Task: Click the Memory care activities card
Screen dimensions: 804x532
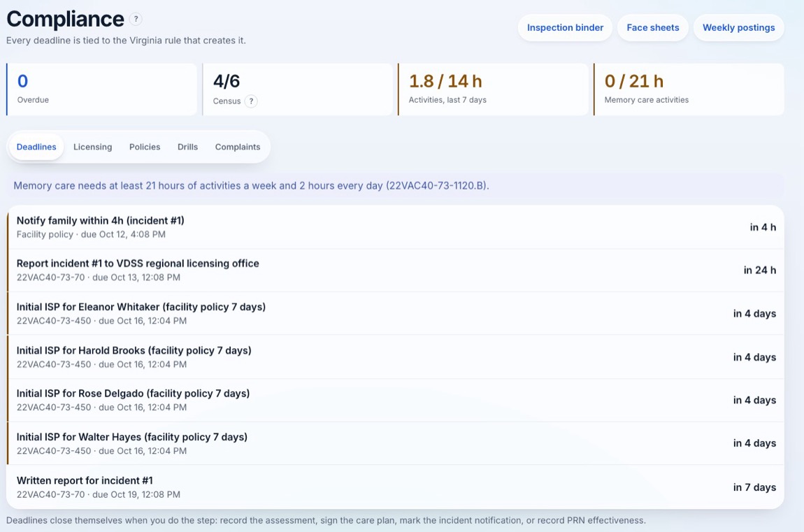Action: (x=689, y=89)
